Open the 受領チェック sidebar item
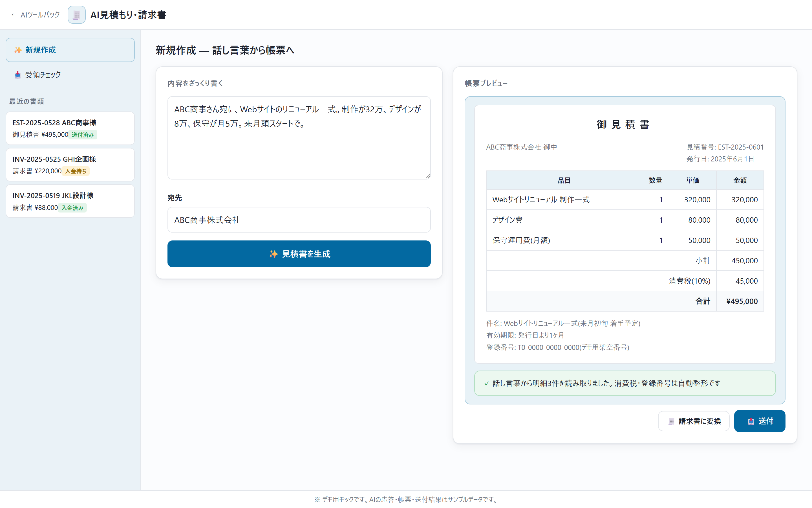 coord(70,75)
